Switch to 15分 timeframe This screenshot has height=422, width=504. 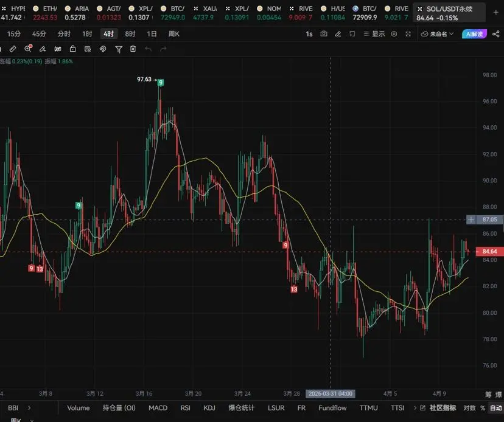[14, 33]
